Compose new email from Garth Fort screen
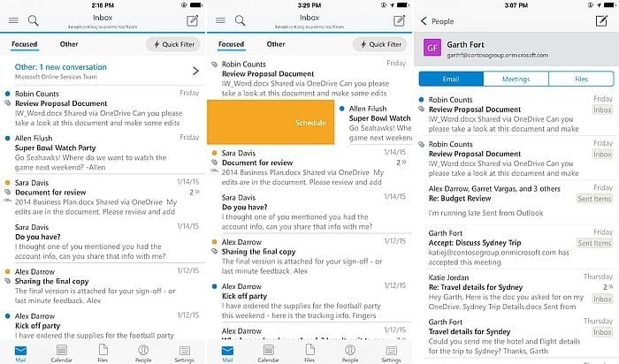Screen dimensions: 619x364 click(x=601, y=20)
